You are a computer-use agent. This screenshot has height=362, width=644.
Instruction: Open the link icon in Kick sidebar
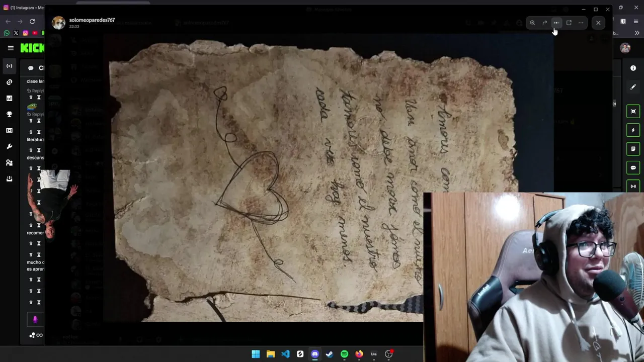9,82
